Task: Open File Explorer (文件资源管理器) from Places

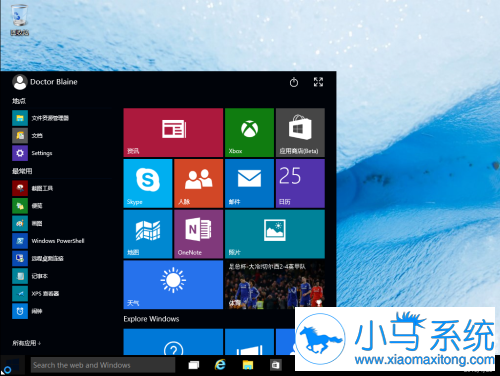Action: tap(41, 118)
